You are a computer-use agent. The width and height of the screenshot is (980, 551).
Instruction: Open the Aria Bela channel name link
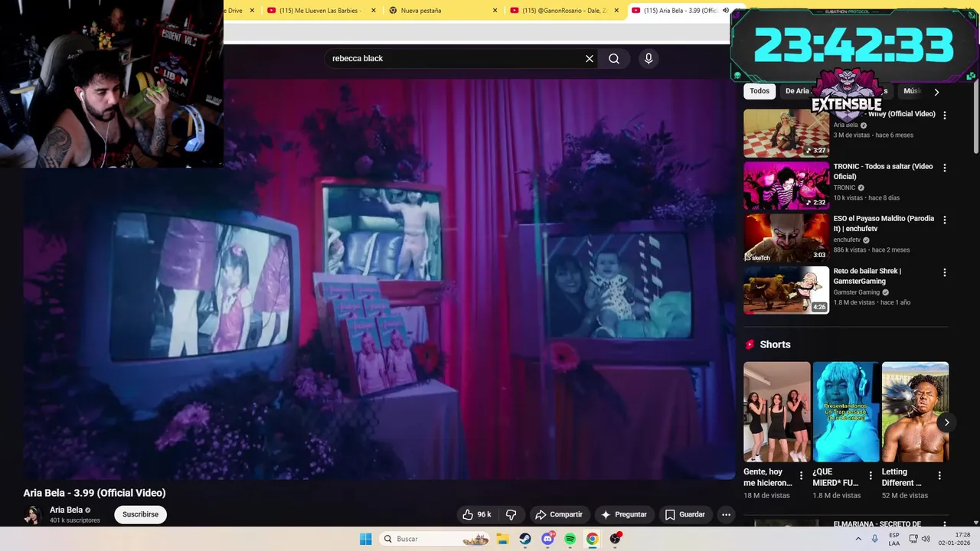coord(66,510)
